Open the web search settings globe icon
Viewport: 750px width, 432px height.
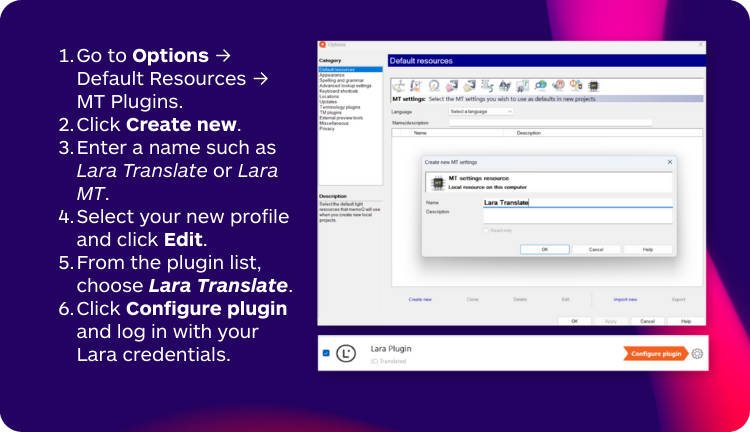[x=540, y=86]
